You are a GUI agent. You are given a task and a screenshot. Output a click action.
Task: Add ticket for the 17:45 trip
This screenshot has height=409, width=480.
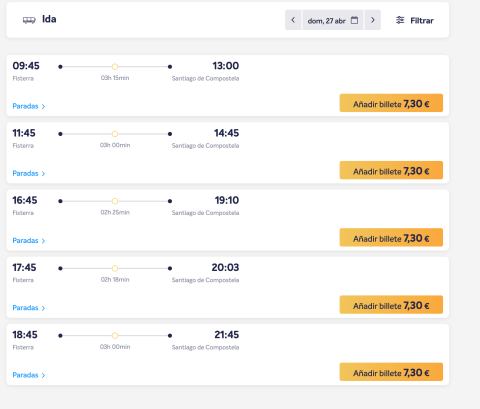[x=391, y=305]
